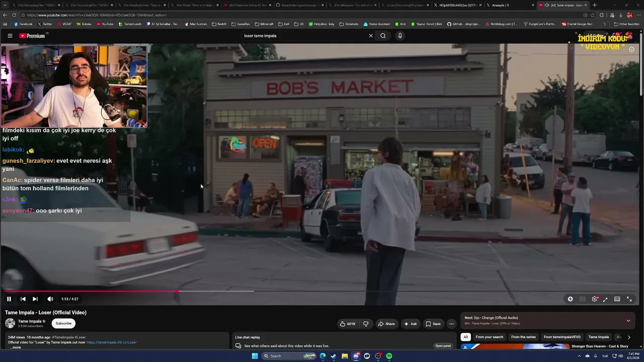Go to YouTube Premium home logo
Viewport: 644px width, 362px height.
point(32,36)
